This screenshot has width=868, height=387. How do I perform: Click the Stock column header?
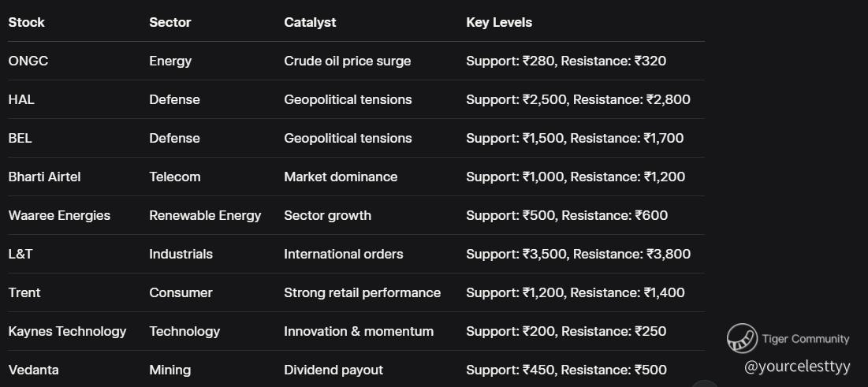pos(27,22)
